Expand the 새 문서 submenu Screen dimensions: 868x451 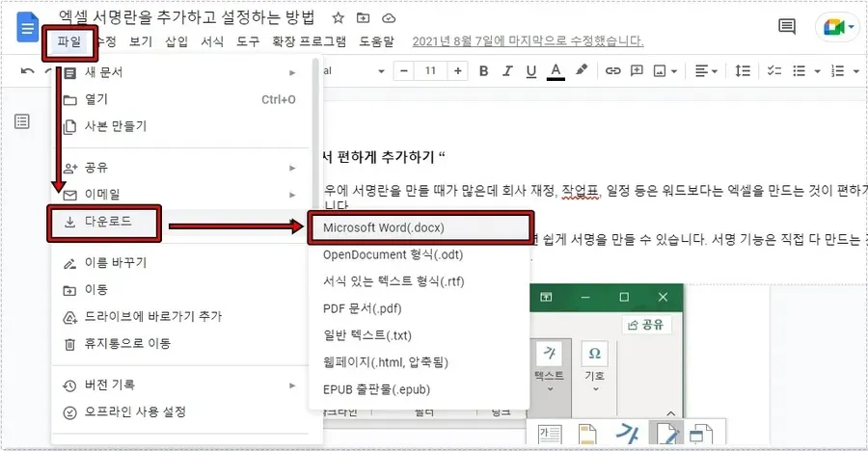(x=180, y=72)
